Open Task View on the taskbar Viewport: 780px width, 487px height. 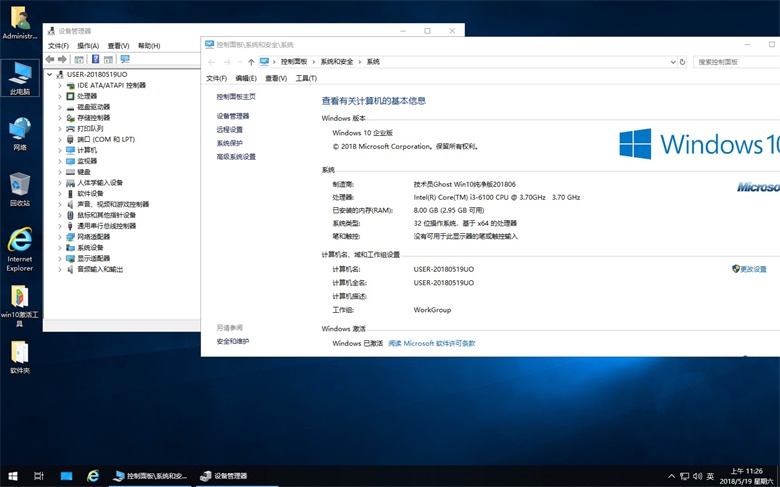coord(39,476)
